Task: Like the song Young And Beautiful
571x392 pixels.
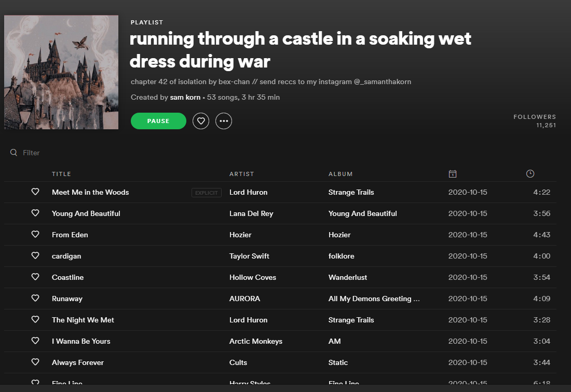Action: tap(35, 213)
